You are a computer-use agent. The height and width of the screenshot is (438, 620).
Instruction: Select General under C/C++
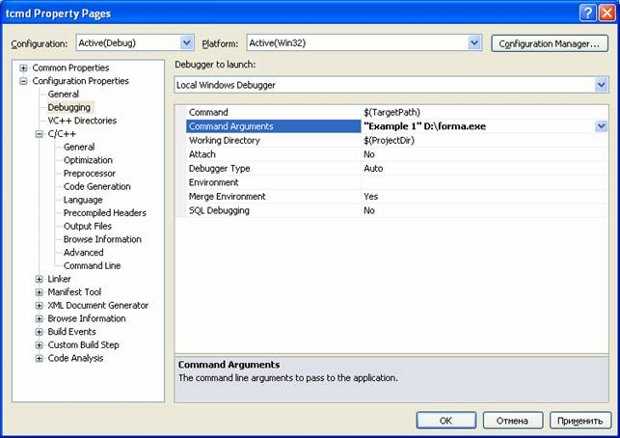pyautogui.click(x=79, y=147)
